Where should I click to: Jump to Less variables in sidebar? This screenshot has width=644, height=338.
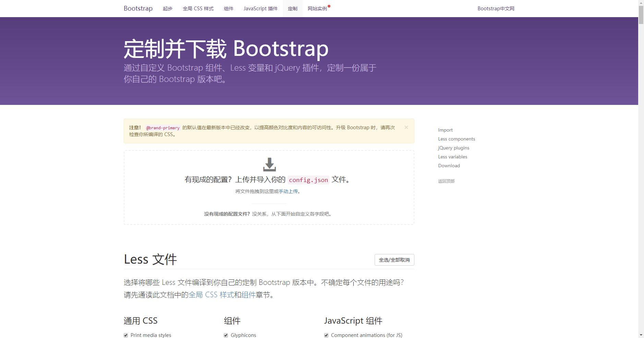coord(452,157)
